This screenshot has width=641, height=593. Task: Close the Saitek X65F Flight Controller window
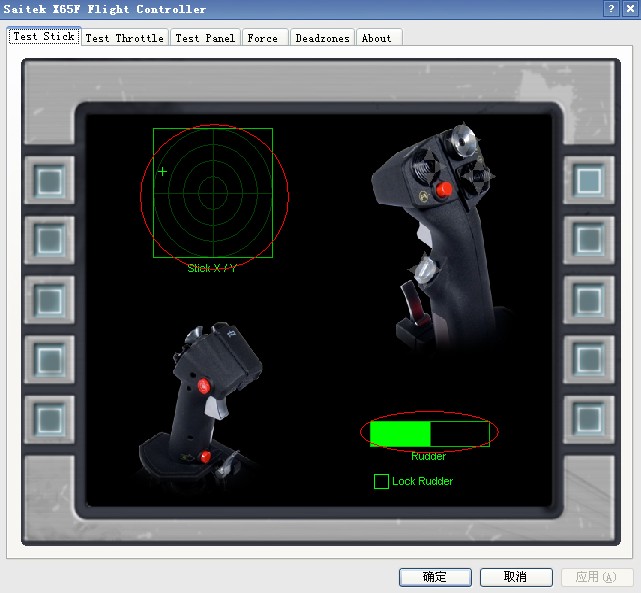click(630, 9)
